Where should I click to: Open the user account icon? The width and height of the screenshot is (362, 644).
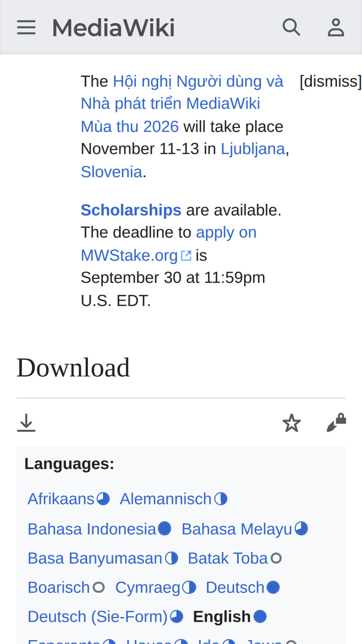pyautogui.click(x=336, y=27)
